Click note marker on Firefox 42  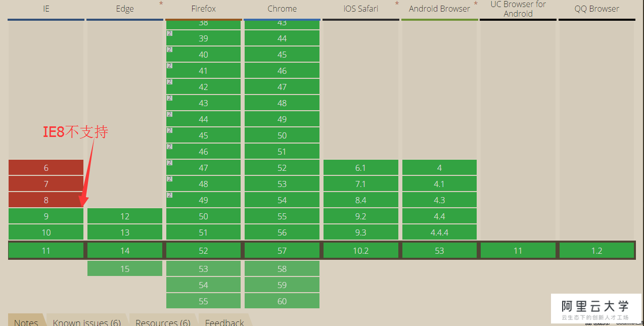169,82
